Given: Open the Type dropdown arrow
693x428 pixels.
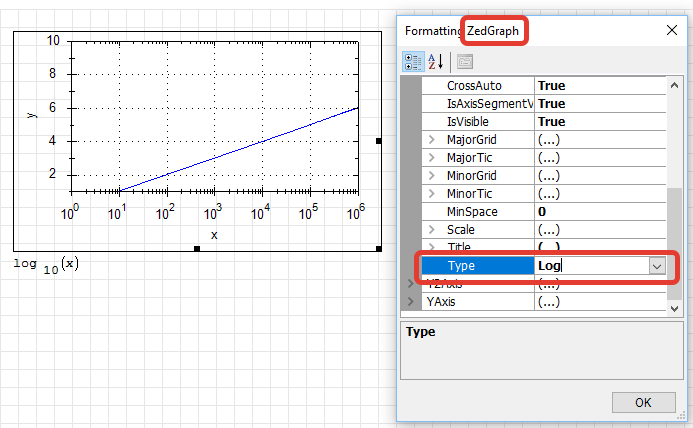Looking at the screenshot, I should (657, 266).
